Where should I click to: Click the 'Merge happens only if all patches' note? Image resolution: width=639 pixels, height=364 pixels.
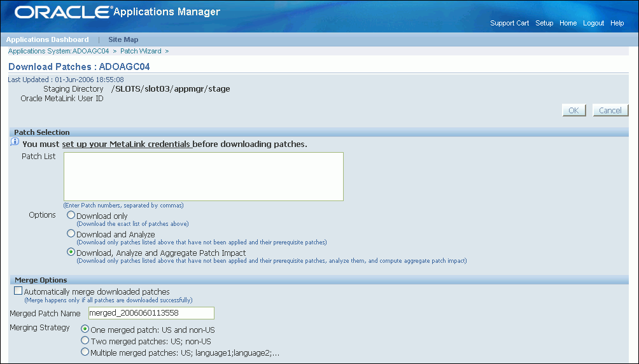pos(108,300)
